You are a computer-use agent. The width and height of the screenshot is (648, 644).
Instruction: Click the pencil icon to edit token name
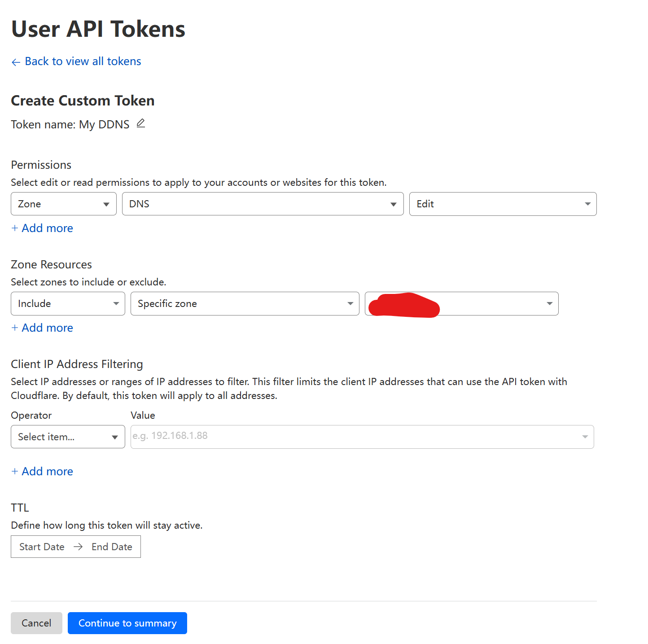coord(140,123)
